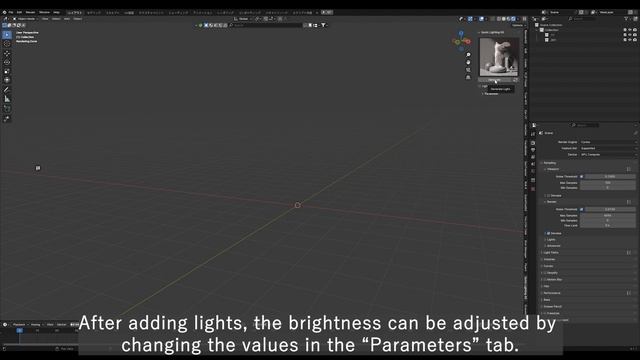Screen dimensions: 640x360
Task: Open the Global transform orientation dropdown
Action: tap(243, 19)
